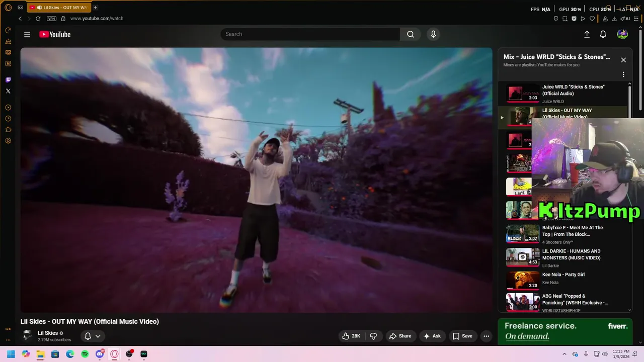Open X (Twitter) panel in Opera sidebar
Viewport: 644px width, 362px height.
8,91
